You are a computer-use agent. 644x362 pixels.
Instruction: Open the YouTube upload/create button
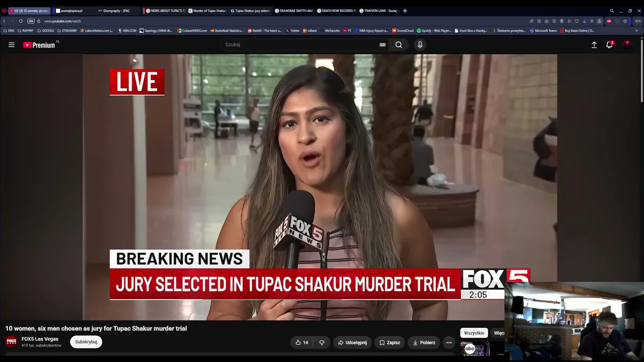click(594, 45)
